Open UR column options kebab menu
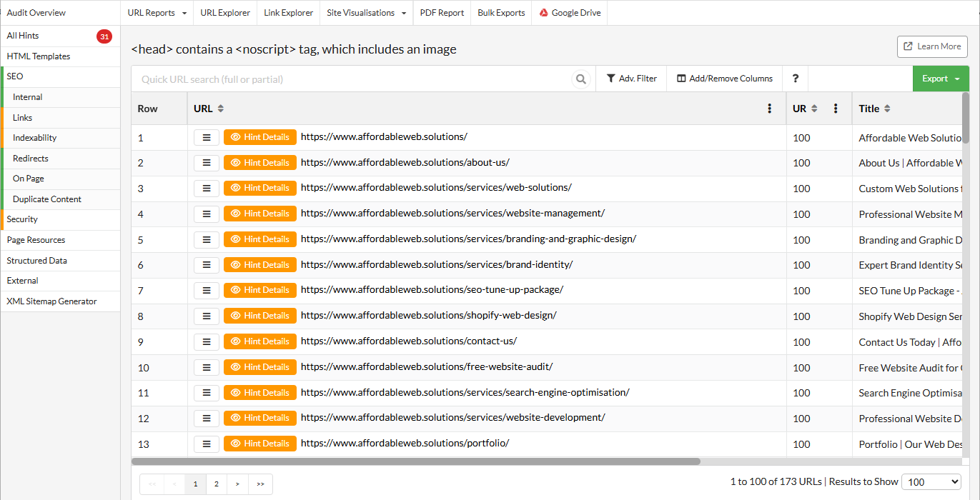The image size is (980, 500). pyautogui.click(x=835, y=109)
